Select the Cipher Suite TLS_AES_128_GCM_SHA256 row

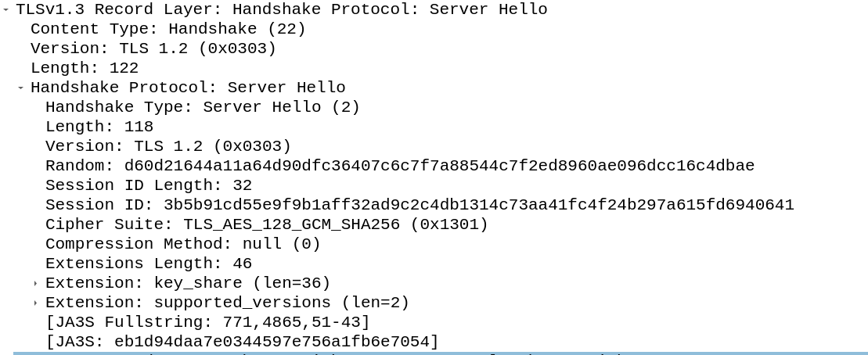(266, 224)
